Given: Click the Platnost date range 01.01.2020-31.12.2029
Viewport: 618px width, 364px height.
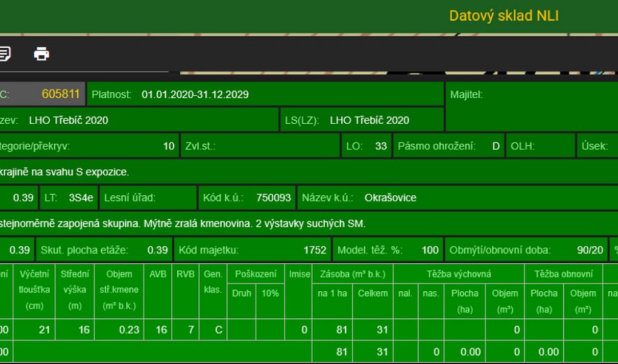Looking at the screenshot, I should (195, 95).
